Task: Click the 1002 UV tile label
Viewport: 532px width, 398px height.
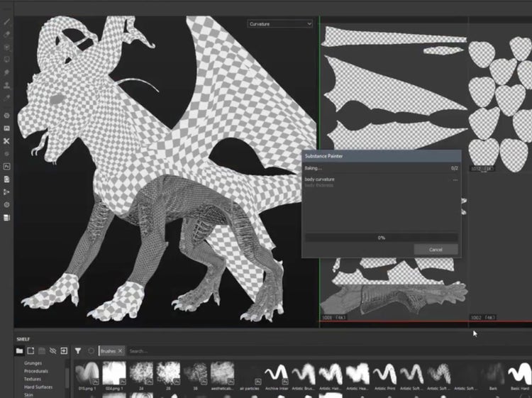Action: click(483, 318)
